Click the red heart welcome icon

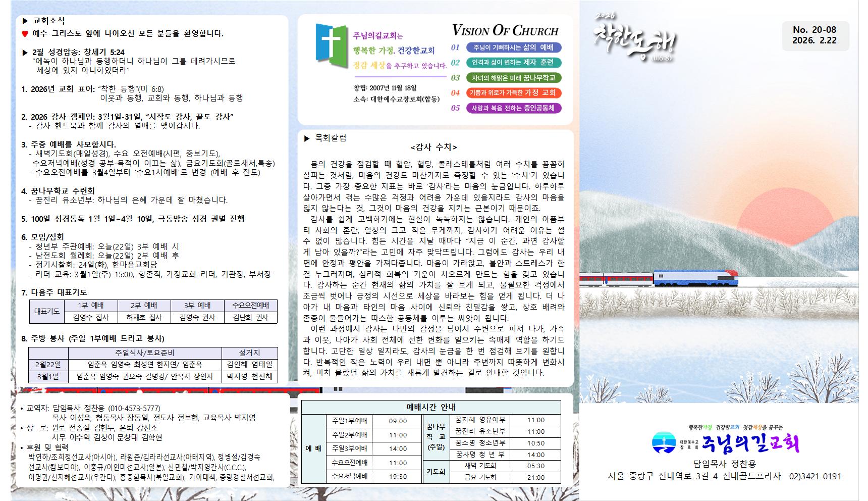(25, 34)
